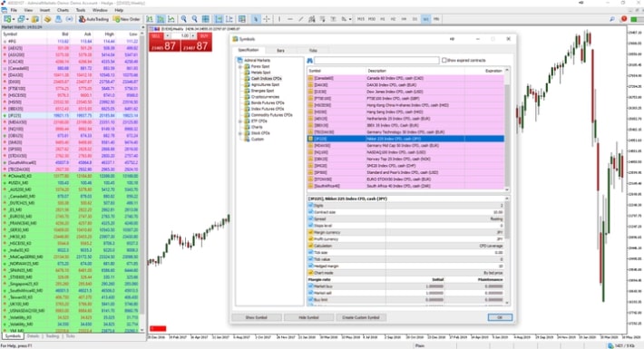Expand the Stock CFDs tree node
Screen dimensions: 644x349
pyautogui.click(x=240, y=133)
